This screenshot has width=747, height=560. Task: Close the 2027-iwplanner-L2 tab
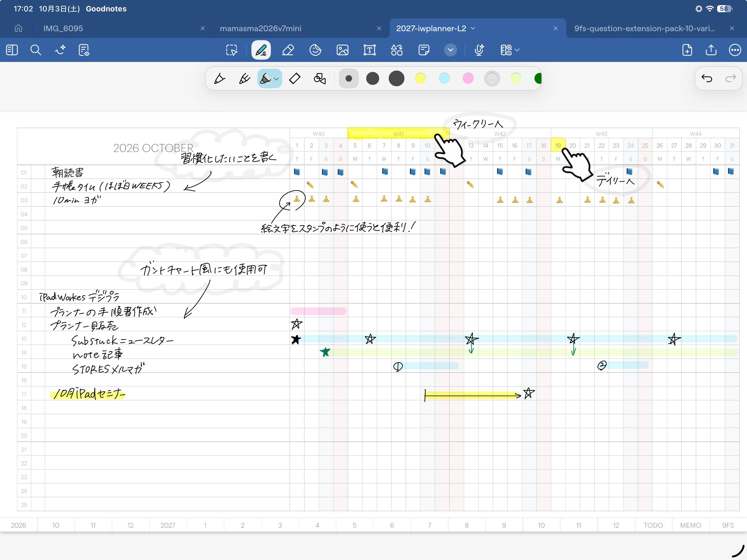point(556,28)
